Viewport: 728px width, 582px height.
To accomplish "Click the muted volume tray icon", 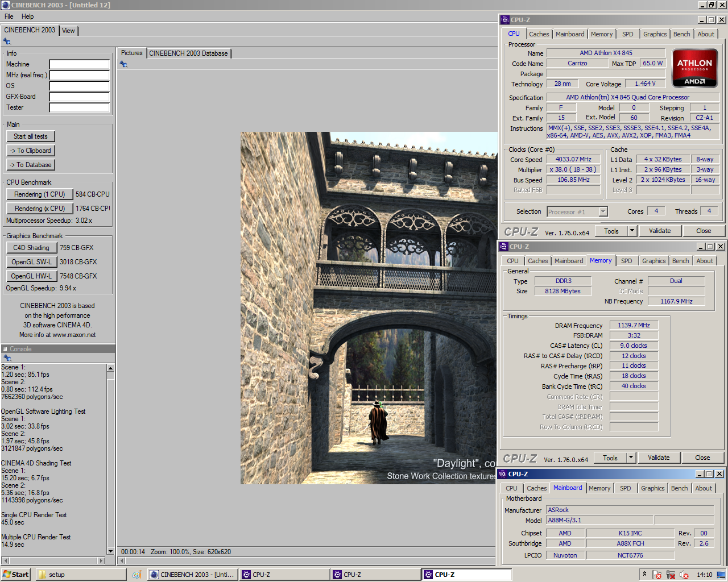I will 684,575.
